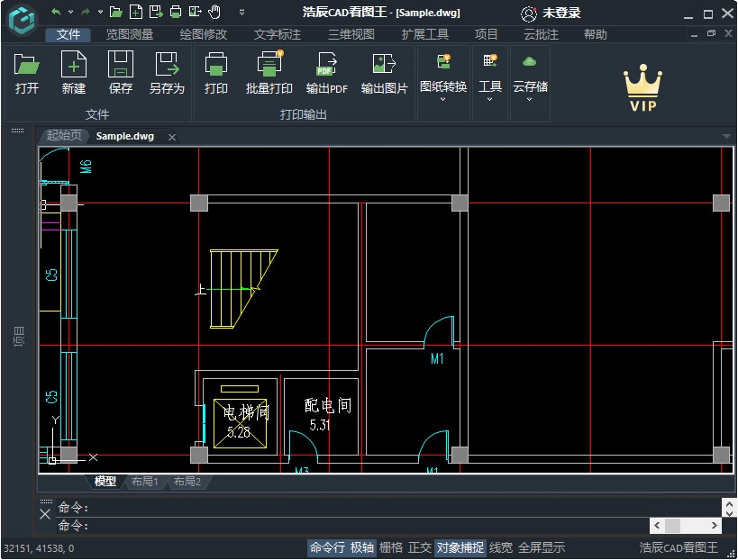The width and height of the screenshot is (738, 560).
Task: Switch to 布局2 layout tab
Action: 187,482
